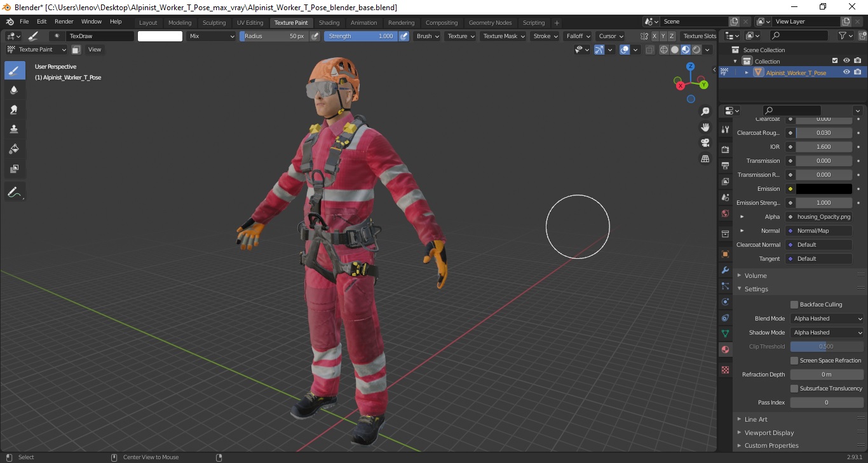This screenshot has height=463, width=868.
Task: Toggle X-ray viewport mode
Action: coord(649,50)
